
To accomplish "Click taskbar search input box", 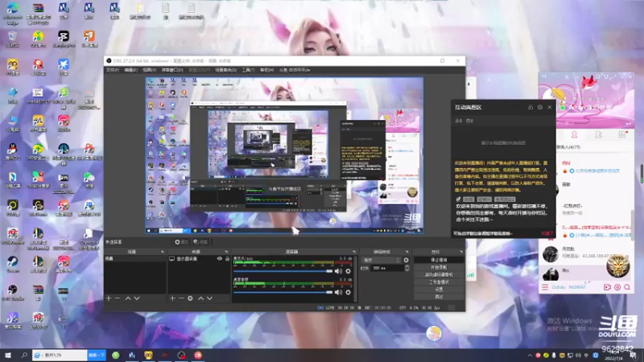I will click(x=60, y=355).
